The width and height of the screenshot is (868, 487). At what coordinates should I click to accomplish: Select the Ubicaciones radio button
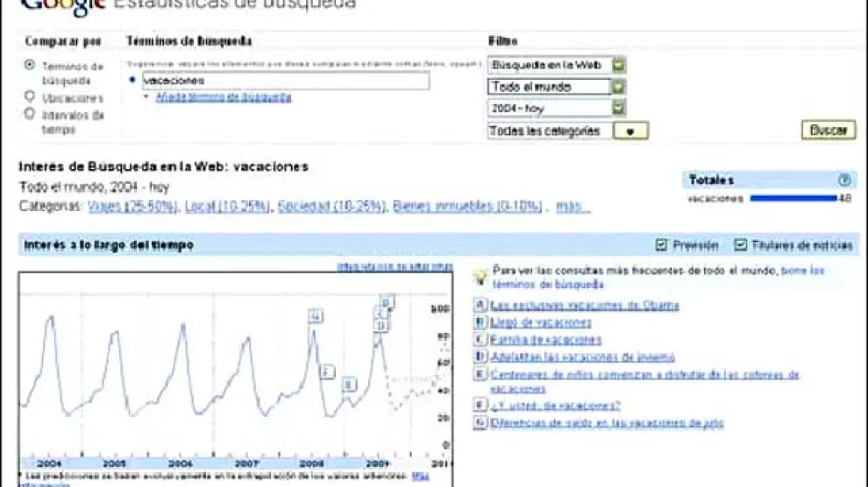click(31, 97)
